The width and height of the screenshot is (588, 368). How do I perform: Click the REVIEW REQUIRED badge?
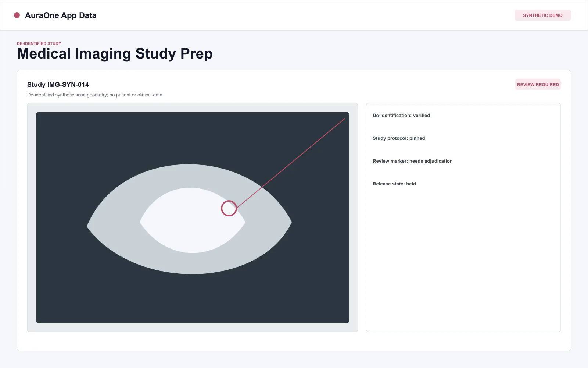click(x=538, y=84)
